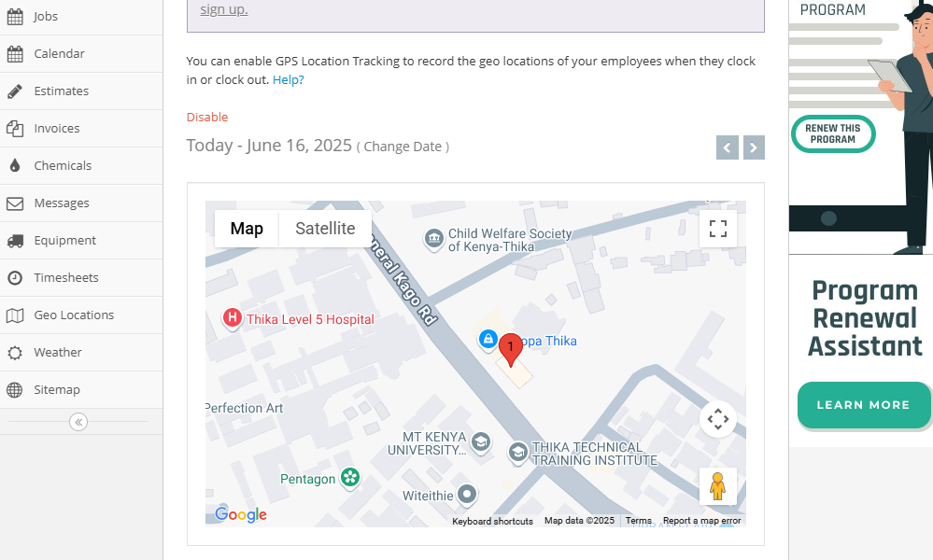Image resolution: width=933 pixels, height=560 pixels.
Task: Click the Invoices documents icon
Action: [15, 129]
